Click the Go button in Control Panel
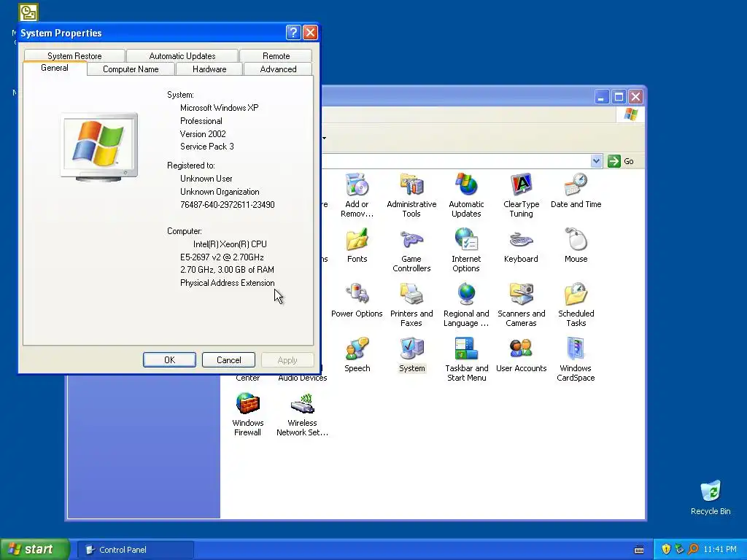This screenshot has width=747, height=560. pos(621,161)
